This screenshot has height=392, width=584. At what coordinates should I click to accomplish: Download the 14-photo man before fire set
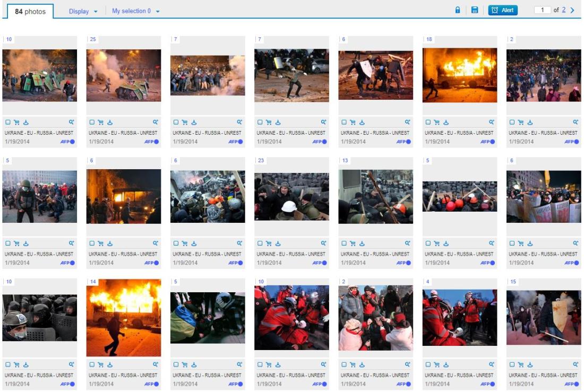(x=110, y=365)
